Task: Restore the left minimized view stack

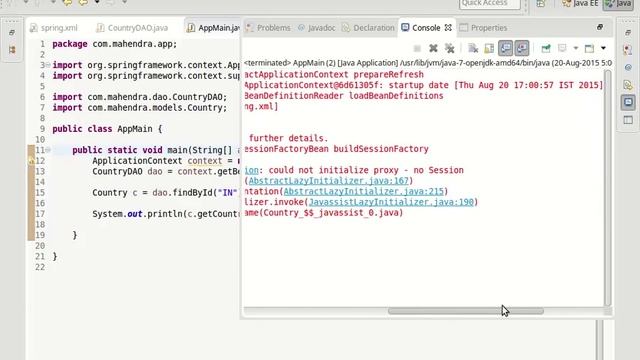Action: (12, 32)
